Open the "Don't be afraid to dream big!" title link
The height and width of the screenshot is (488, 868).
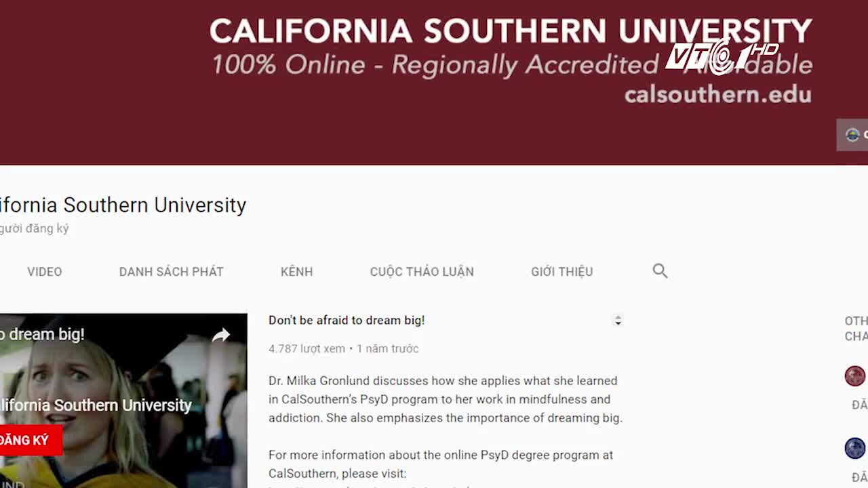click(347, 321)
